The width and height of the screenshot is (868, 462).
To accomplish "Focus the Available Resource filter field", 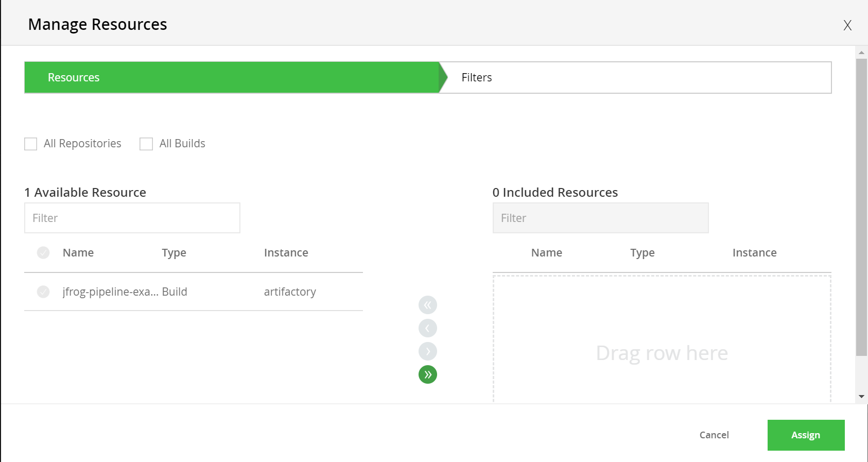I will (x=132, y=218).
